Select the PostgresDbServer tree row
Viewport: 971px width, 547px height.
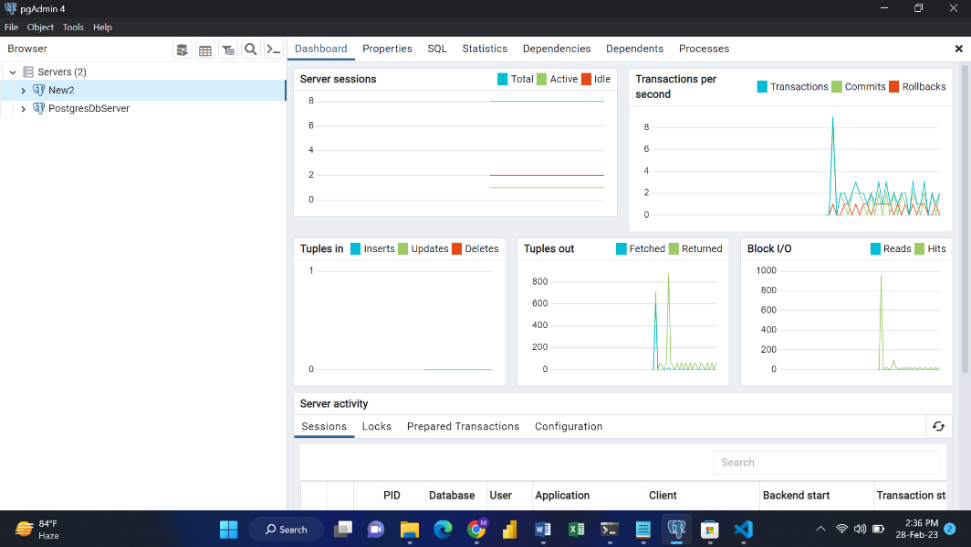(x=143, y=108)
